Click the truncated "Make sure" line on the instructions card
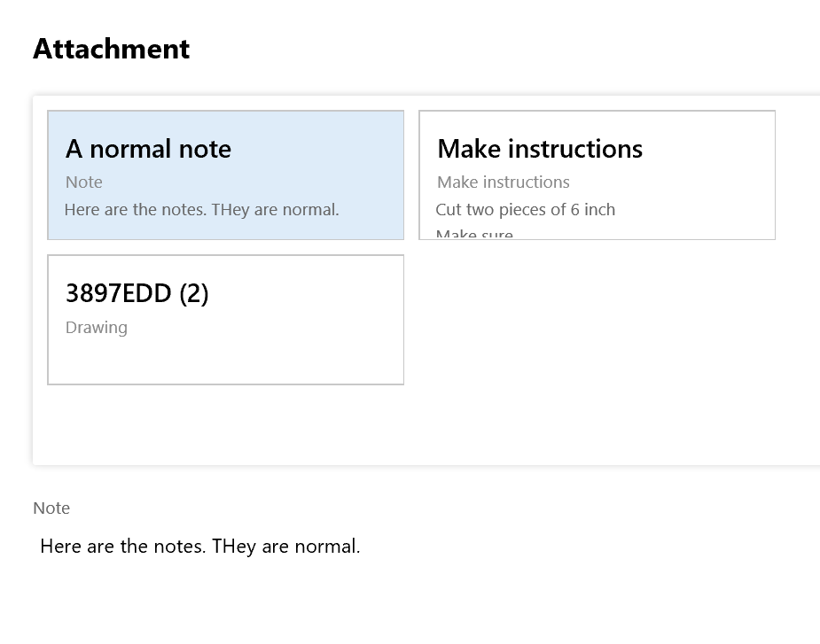The image size is (820, 644). coord(474,233)
